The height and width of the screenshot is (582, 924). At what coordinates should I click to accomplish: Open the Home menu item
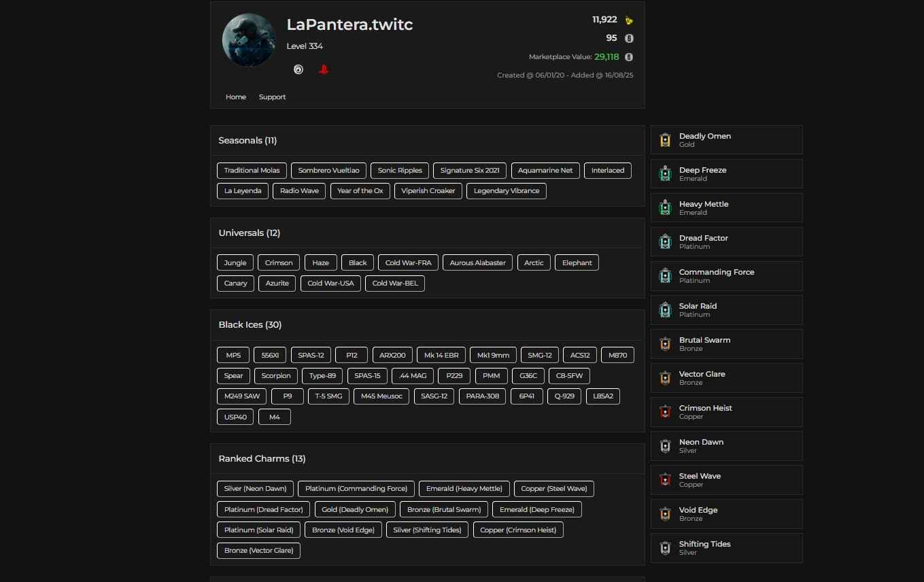(236, 97)
